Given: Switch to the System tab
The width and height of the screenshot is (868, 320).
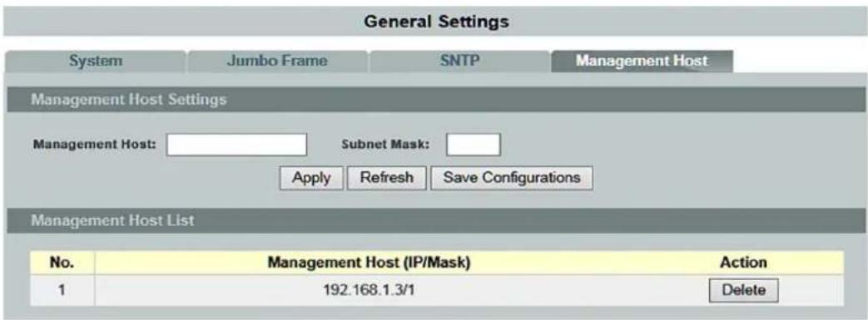Looking at the screenshot, I should (x=96, y=62).
